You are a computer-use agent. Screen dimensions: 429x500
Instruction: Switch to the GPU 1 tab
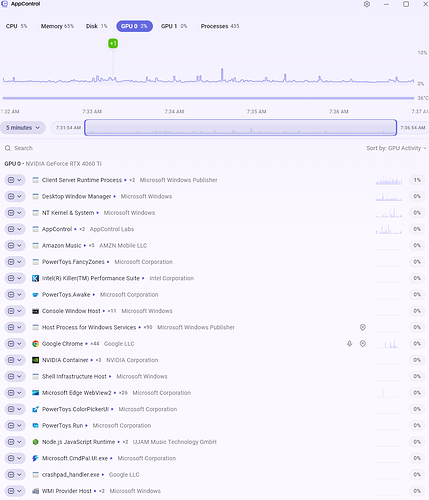coord(174,26)
